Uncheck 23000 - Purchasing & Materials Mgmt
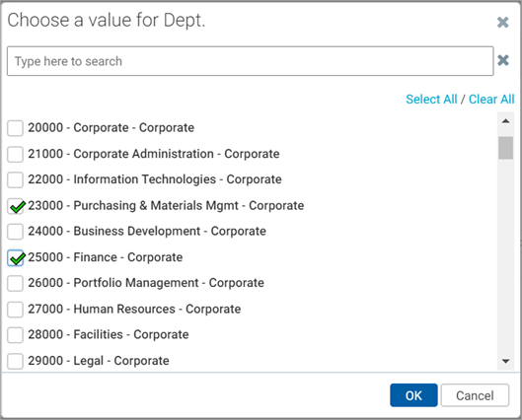The width and height of the screenshot is (522, 420). (15, 206)
